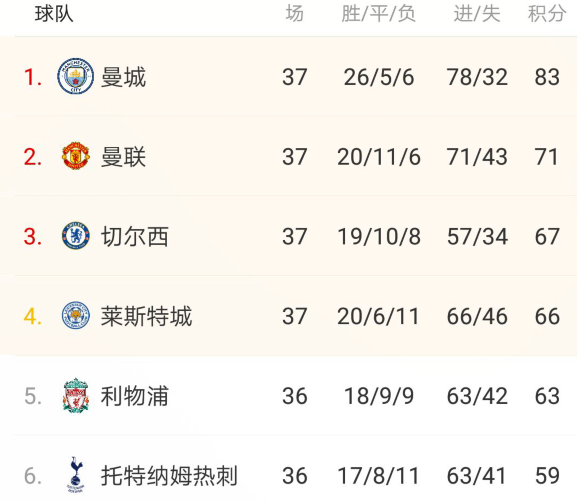The image size is (577, 501).
Task: Click the Manchester United club crest
Action: click(x=75, y=156)
